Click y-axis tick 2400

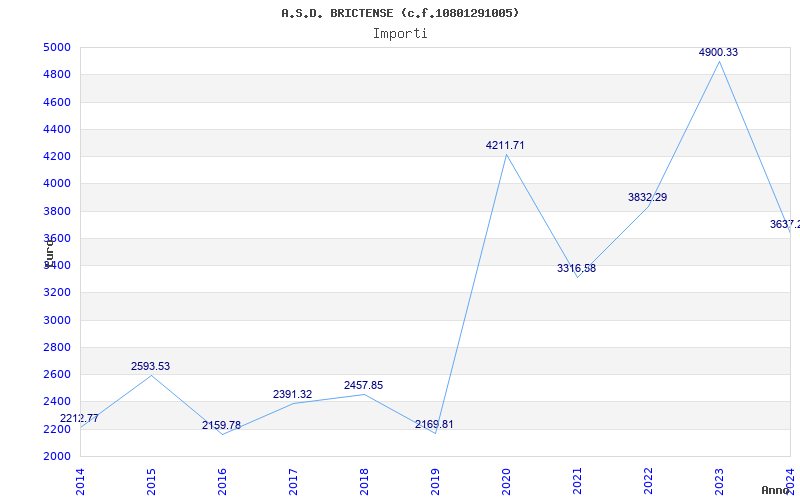pyautogui.click(x=56, y=402)
